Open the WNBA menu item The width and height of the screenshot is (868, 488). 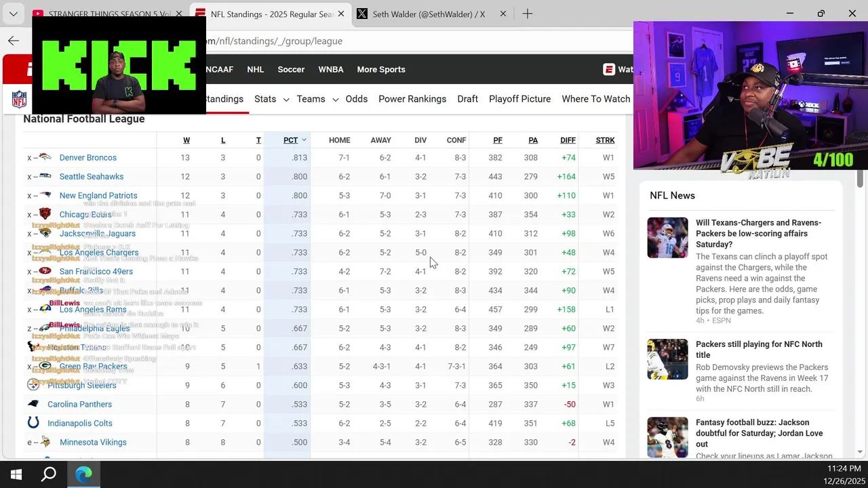[331, 69]
